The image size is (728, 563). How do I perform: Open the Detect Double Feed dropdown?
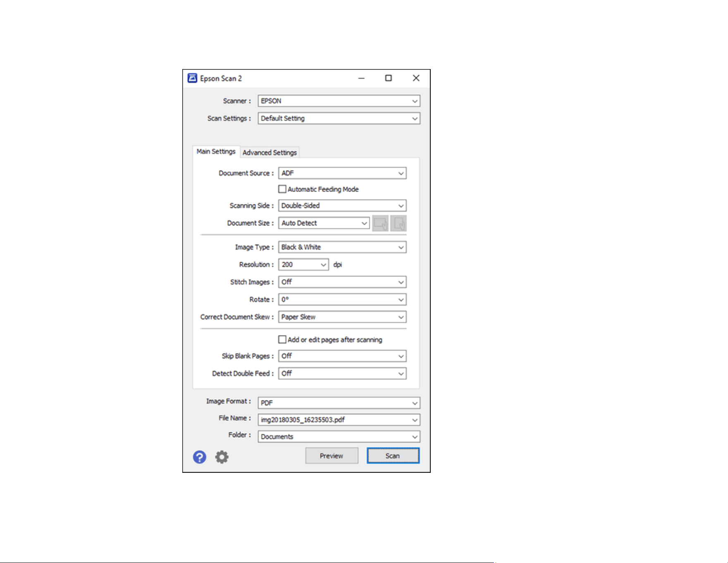pos(342,374)
